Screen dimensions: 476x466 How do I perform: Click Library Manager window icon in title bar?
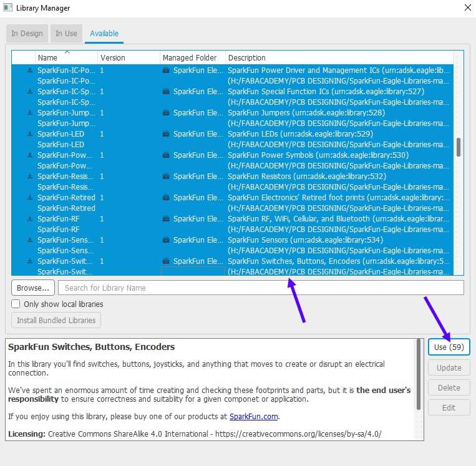tap(7, 7)
